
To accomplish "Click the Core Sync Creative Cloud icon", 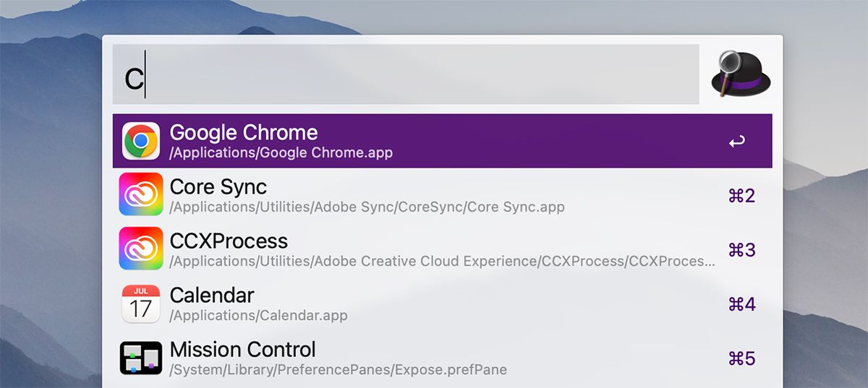I will tap(141, 194).
